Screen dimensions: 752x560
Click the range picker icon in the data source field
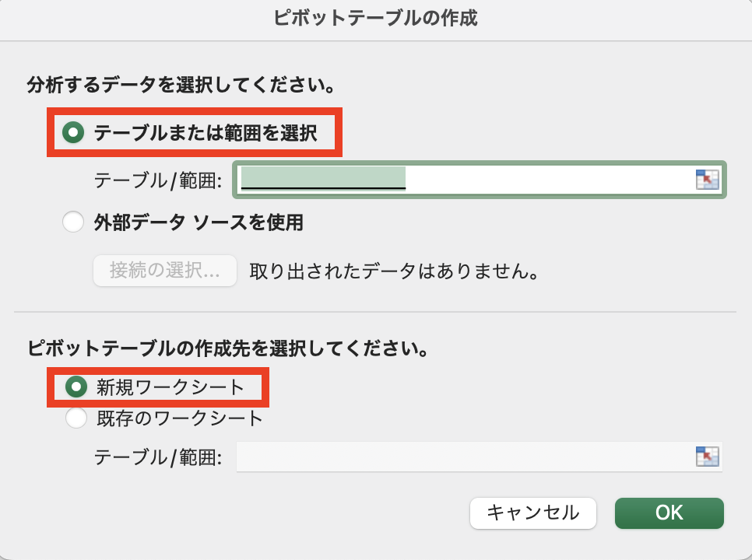706,180
